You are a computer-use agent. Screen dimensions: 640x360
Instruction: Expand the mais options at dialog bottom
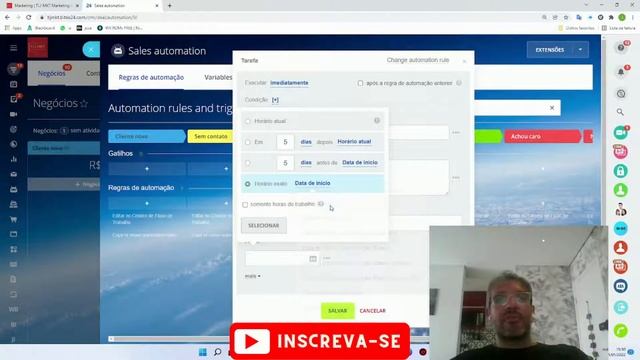[x=252, y=276]
